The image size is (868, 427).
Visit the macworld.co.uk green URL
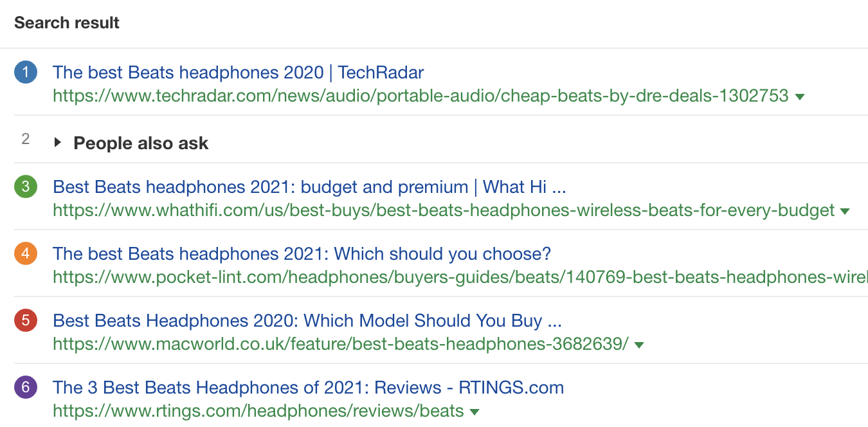tap(341, 345)
